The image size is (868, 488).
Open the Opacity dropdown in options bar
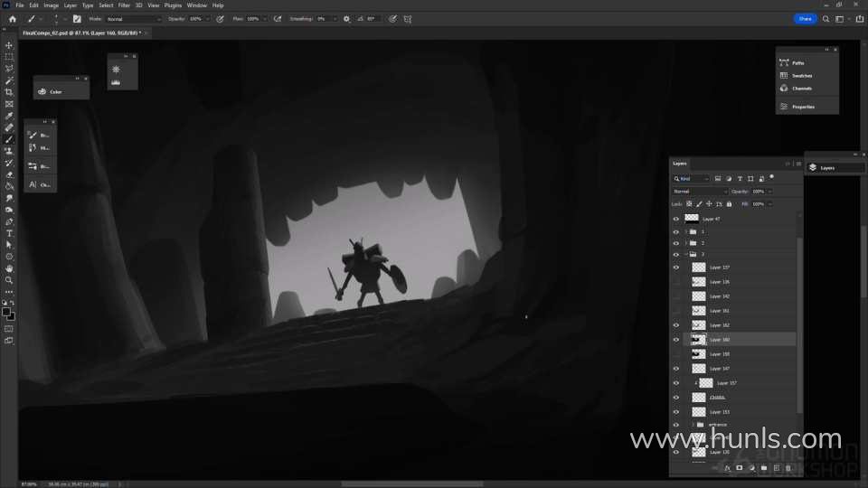tap(208, 19)
